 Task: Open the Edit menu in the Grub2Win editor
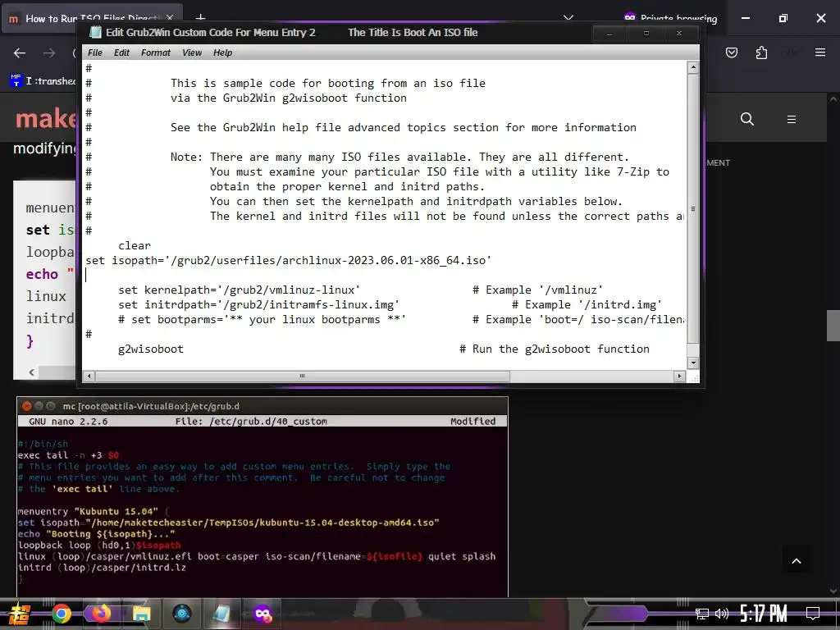(x=121, y=52)
